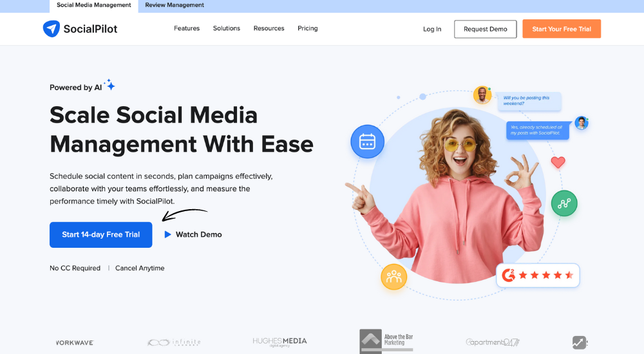Switch to Social Media Management tab
Image resolution: width=644 pixels, height=354 pixels.
[x=93, y=6]
